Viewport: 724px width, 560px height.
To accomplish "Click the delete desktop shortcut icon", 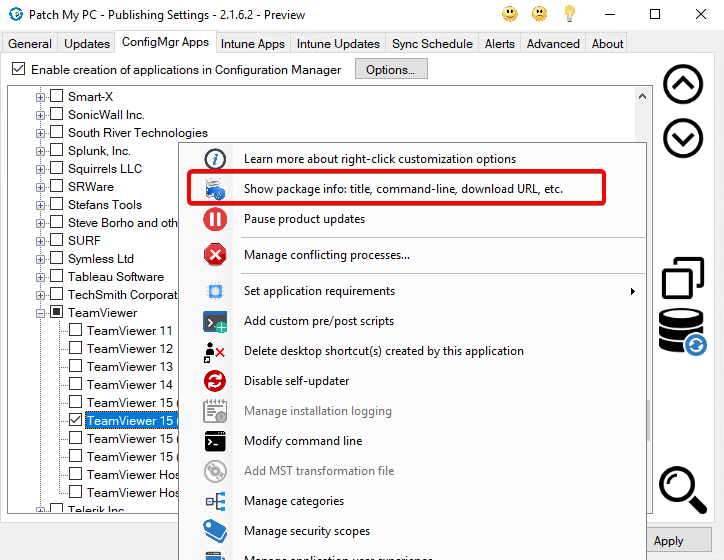I will 214,352.
